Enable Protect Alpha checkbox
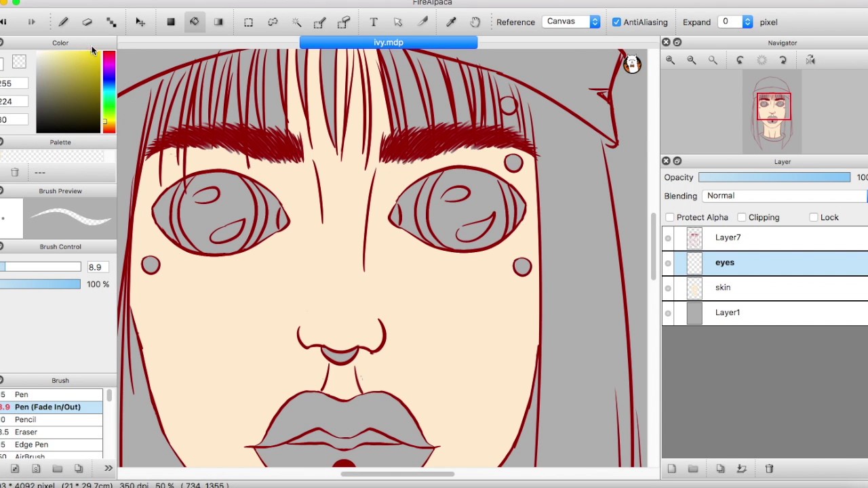This screenshot has height=488, width=868. pos(670,218)
